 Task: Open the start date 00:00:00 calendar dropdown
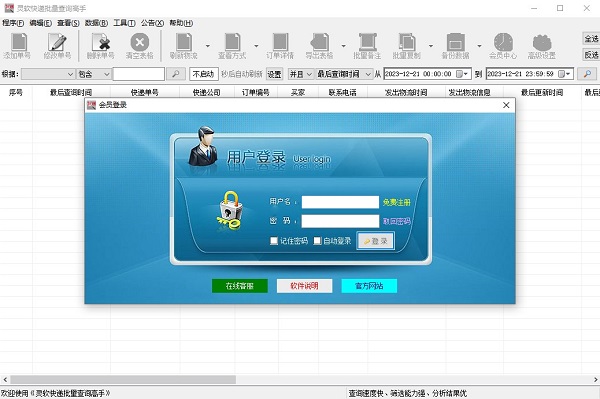463,74
